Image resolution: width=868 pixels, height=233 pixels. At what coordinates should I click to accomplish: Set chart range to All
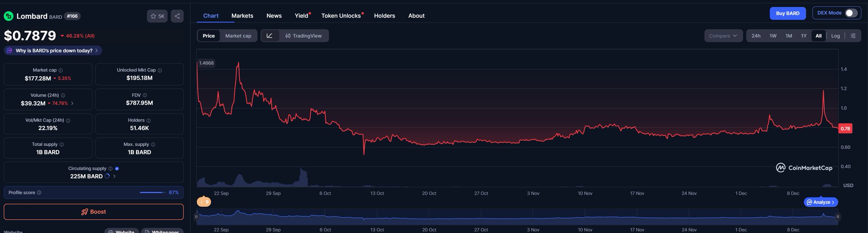coord(818,36)
